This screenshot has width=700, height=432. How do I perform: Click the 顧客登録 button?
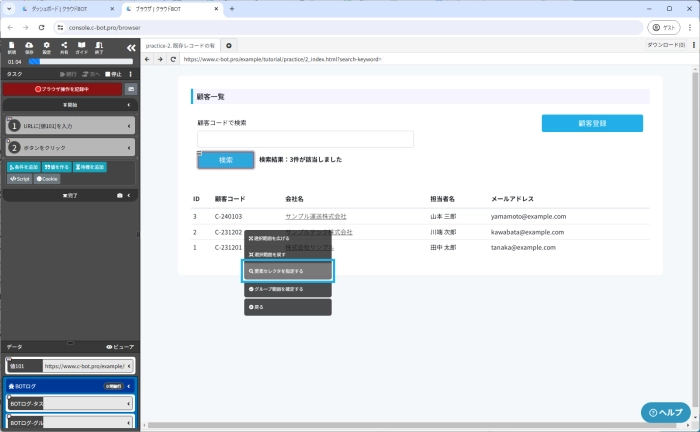pyautogui.click(x=592, y=123)
